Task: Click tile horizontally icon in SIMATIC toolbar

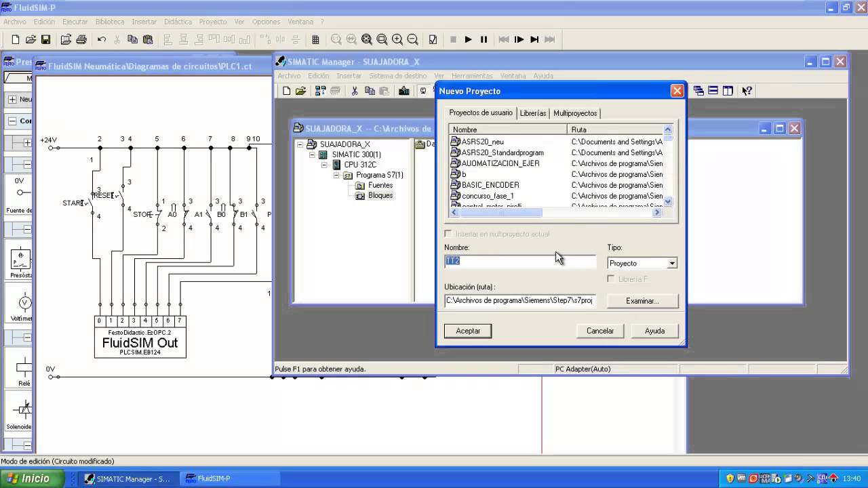Action: (x=713, y=91)
